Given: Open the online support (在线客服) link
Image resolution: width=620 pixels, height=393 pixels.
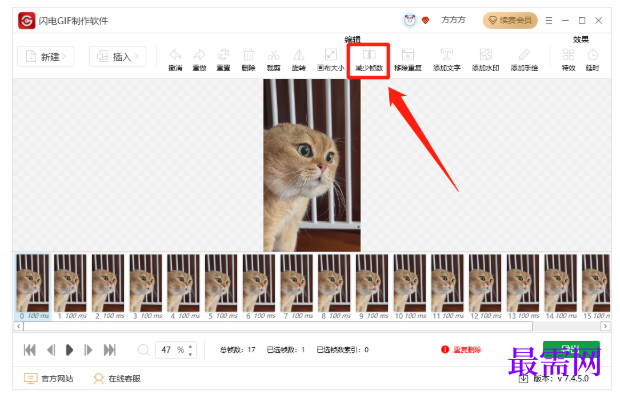Looking at the screenshot, I should [x=117, y=378].
